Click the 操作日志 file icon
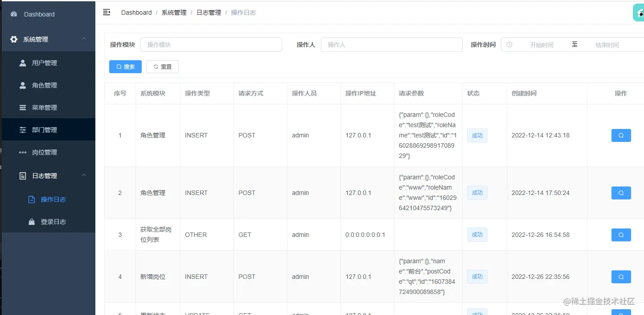 (x=32, y=199)
